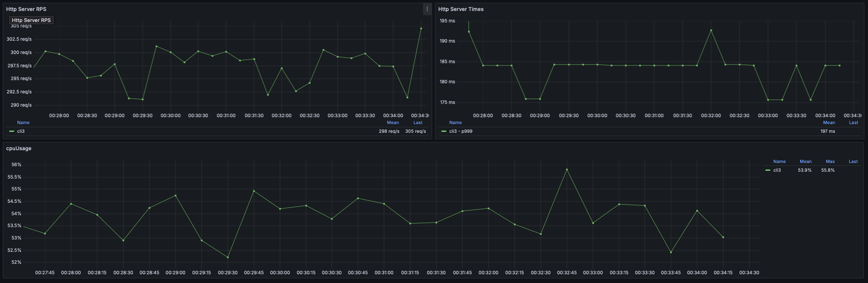
Task: Click the 292.5 req/s axis label
Action: pos(19,92)
